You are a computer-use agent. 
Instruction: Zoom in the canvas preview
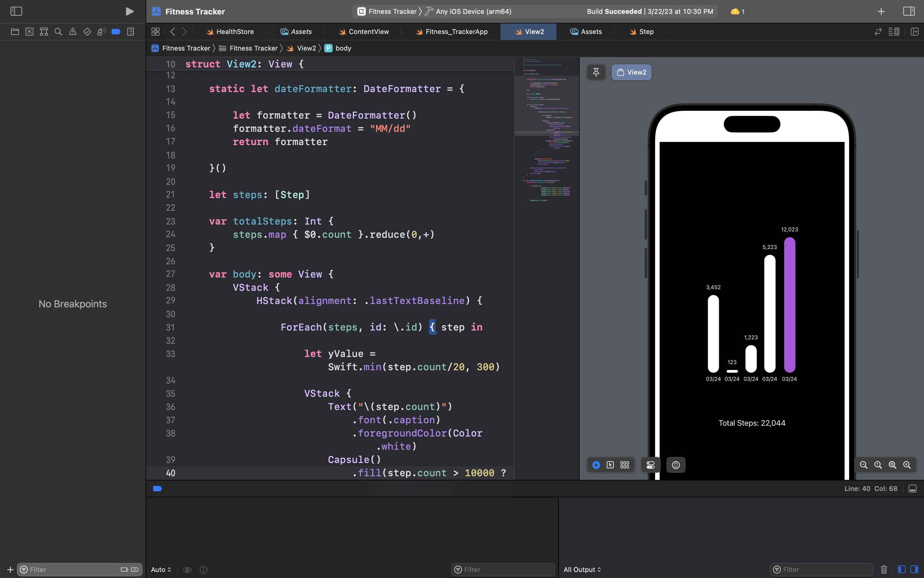pos(907,465)
